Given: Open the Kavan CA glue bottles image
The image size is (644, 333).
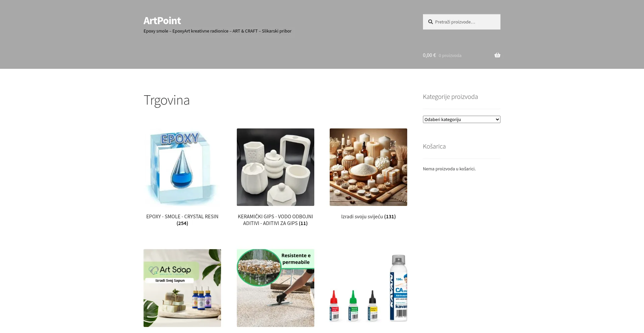Looking at the screenshot, I should [368, 288].
